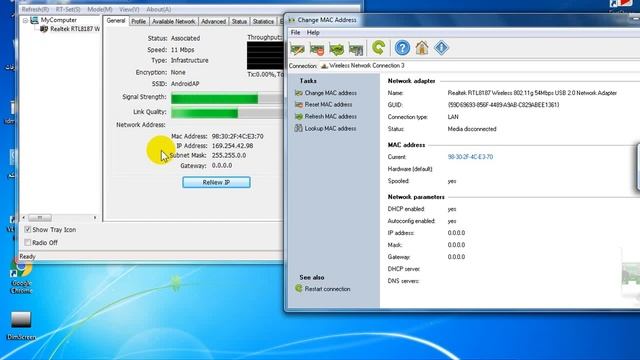The height and width of the screenshot is (360, 640).
Task: Click the IP Address value 169.254.42.98
Action: point(232,146)
